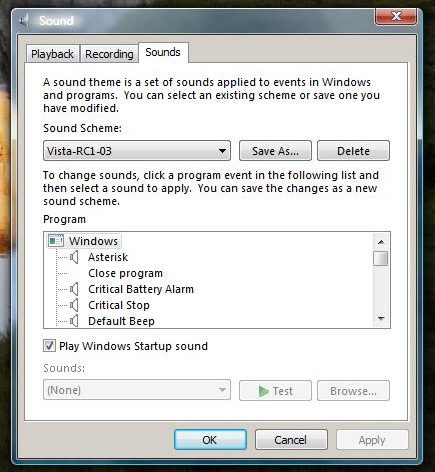Screen dimensions: 435x472
Task: Click the program list scroll down arrow
Action: pyautogui.click(x=381, y=319)
